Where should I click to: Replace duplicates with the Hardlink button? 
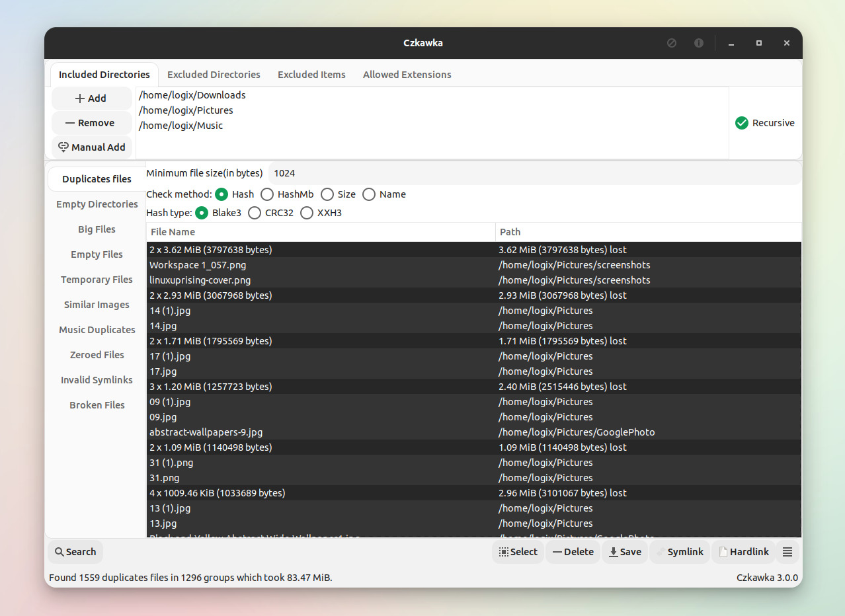(x=743, y=551)
